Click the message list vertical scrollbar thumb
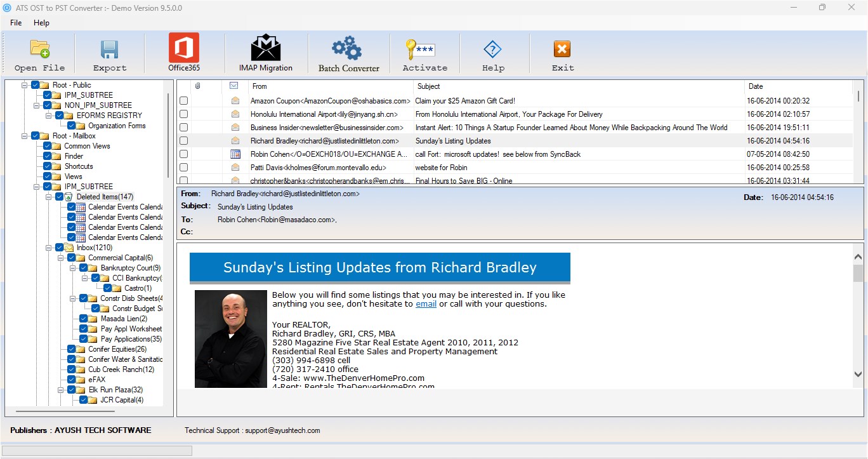868x459 pixels. click(858, 96)
